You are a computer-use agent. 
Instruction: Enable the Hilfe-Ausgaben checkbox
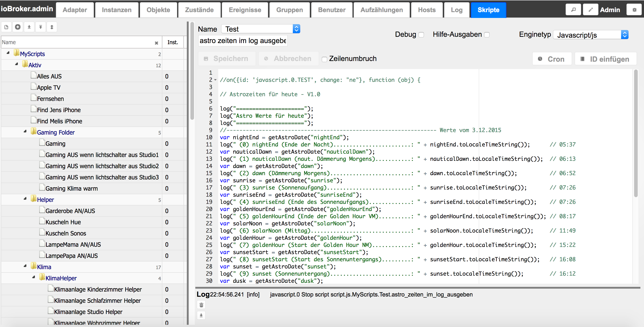(x=487, y=35)
